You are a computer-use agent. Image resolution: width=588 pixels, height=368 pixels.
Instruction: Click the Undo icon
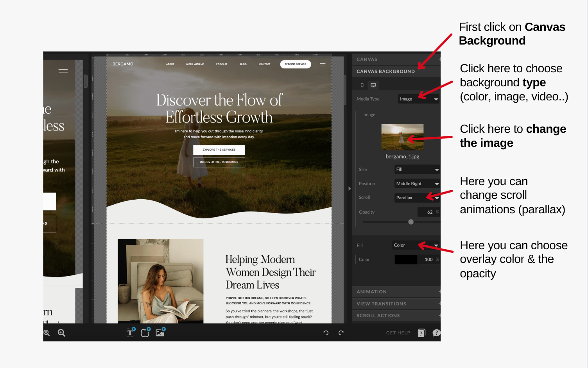click(326, 332)
